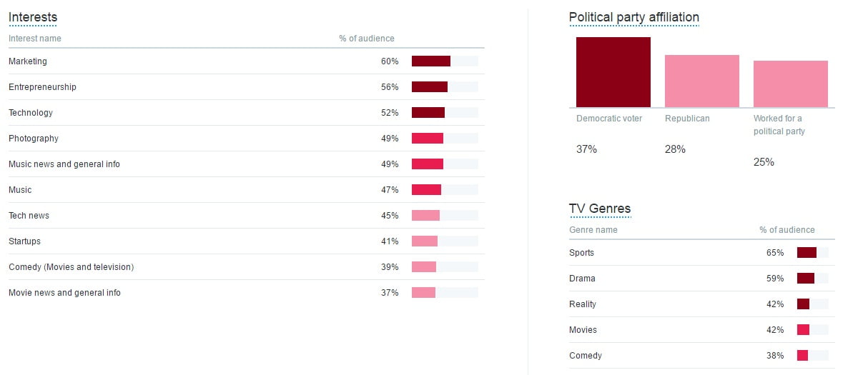Select the Marketing interest row

point(246,61)
